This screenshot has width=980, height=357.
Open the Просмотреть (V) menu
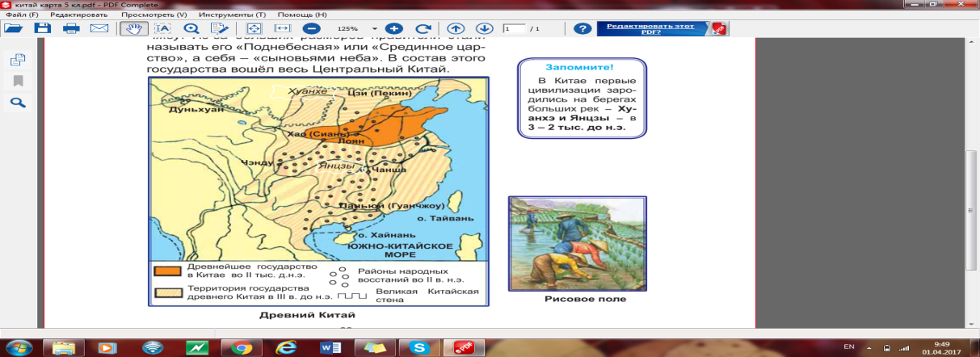coord(154,15)
